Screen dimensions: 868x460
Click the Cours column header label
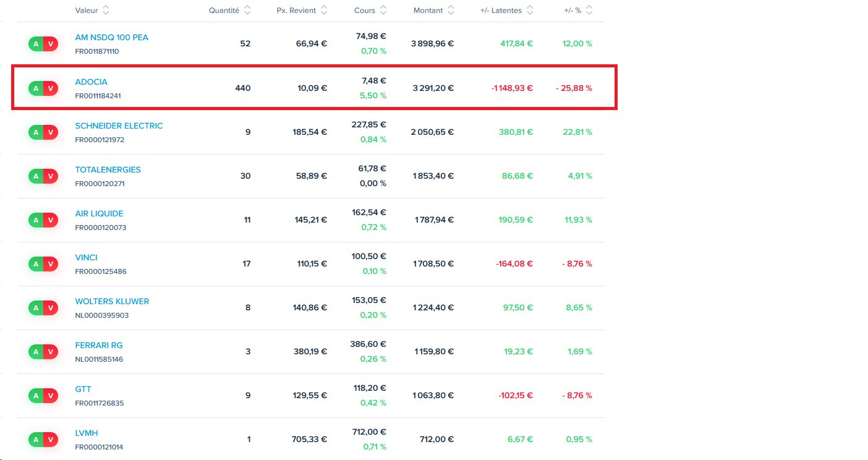click(x=365, y=11)
